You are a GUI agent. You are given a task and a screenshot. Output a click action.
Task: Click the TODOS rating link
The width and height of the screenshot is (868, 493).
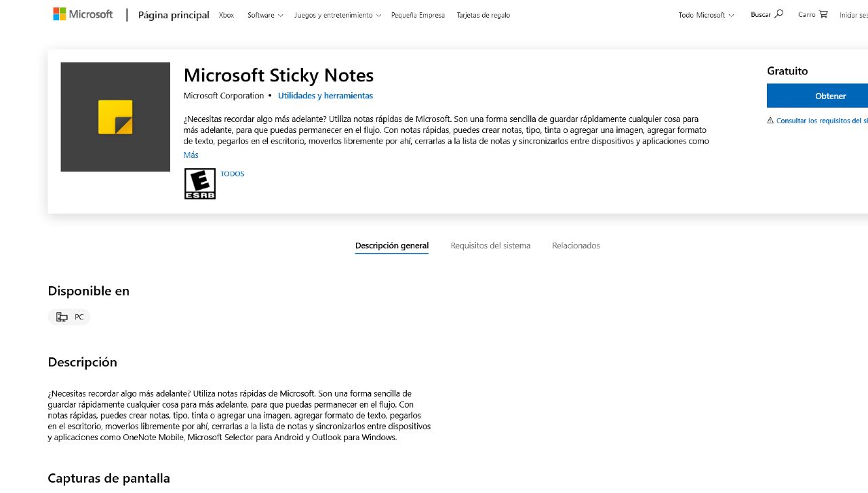point(233,174)
